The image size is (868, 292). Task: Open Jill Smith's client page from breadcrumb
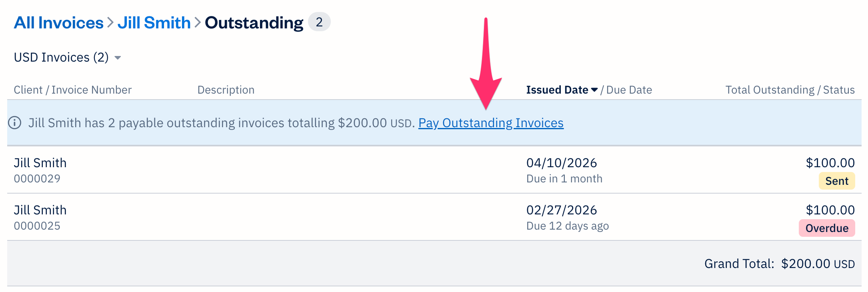(155, 23)
